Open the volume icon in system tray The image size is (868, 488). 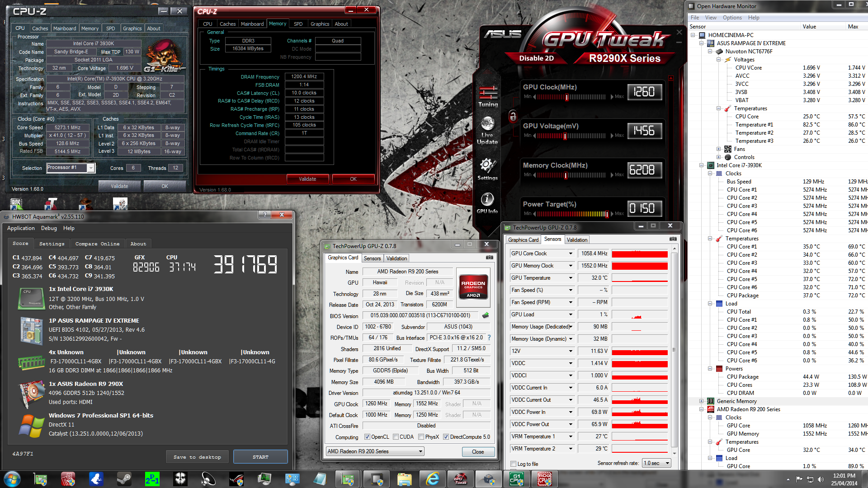[x=821, y=479]
